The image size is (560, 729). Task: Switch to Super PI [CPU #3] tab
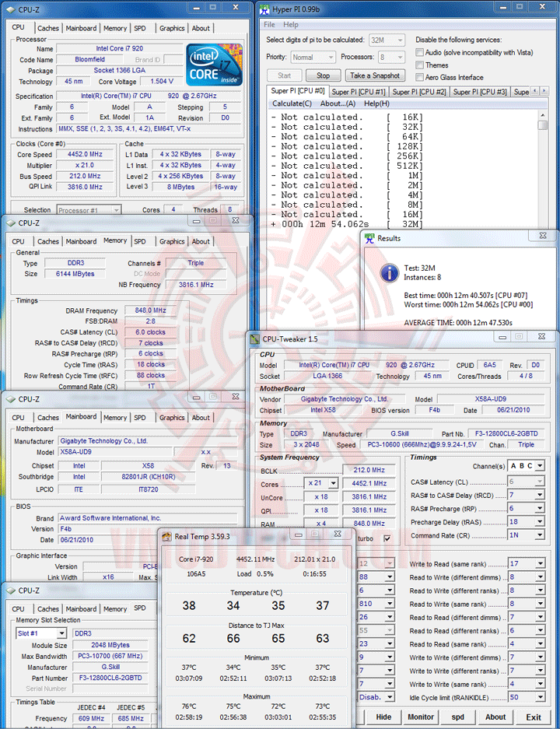tap(480, 92)
